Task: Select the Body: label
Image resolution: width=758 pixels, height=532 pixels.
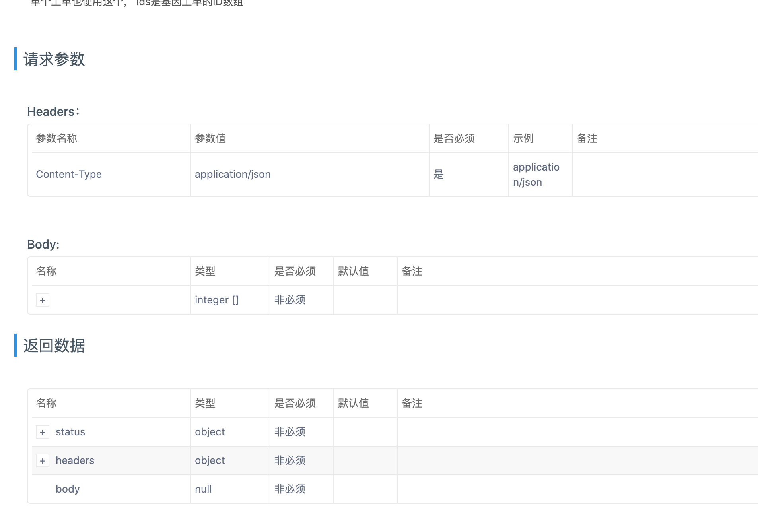Action: pos(43,244)
